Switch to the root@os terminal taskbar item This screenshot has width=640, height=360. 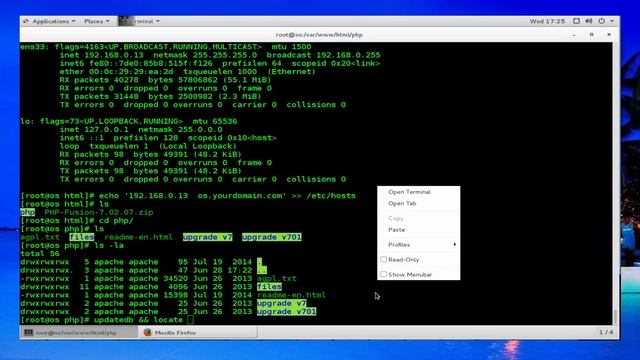(x=79, y=333)
